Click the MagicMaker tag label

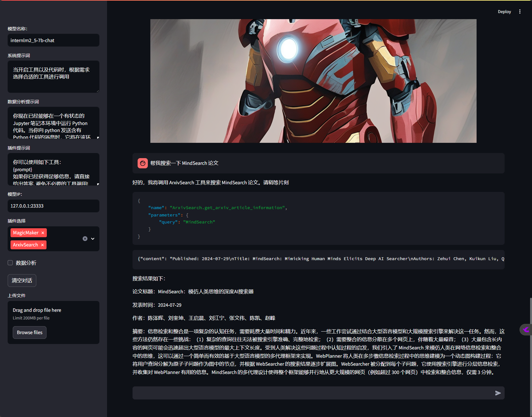pyautogui.click(x=26, y=233)
